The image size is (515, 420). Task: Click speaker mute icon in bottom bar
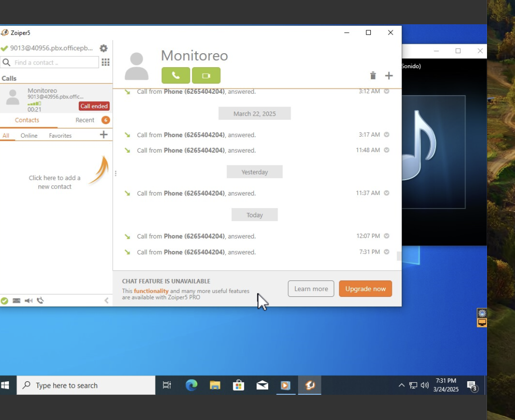pyautogui.click(x=28, y=301)
